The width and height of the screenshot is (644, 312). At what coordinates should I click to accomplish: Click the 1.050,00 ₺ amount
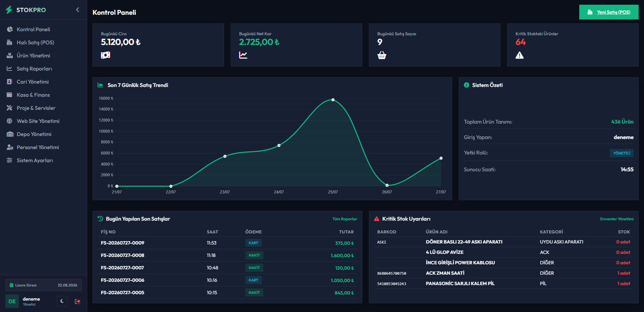point(342,280)
